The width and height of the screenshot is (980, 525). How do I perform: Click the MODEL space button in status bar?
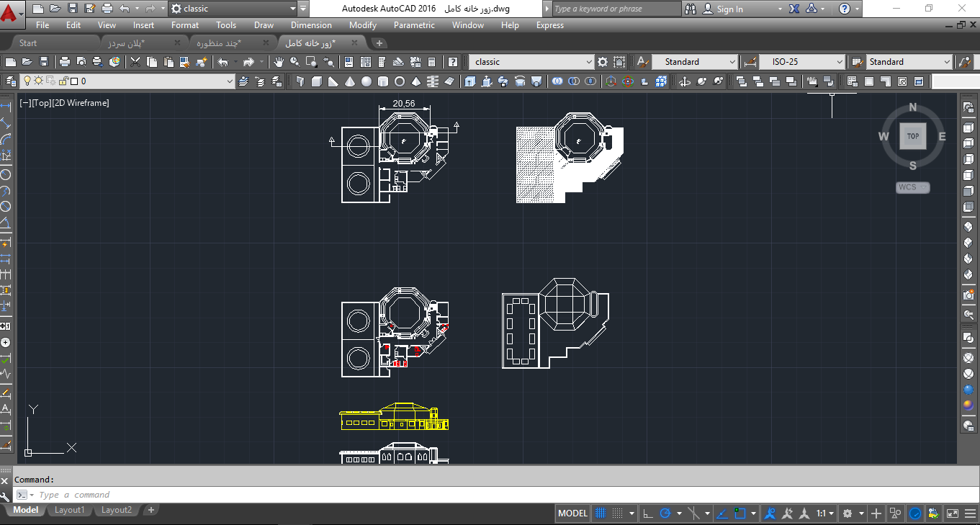[x=573, y=513]
